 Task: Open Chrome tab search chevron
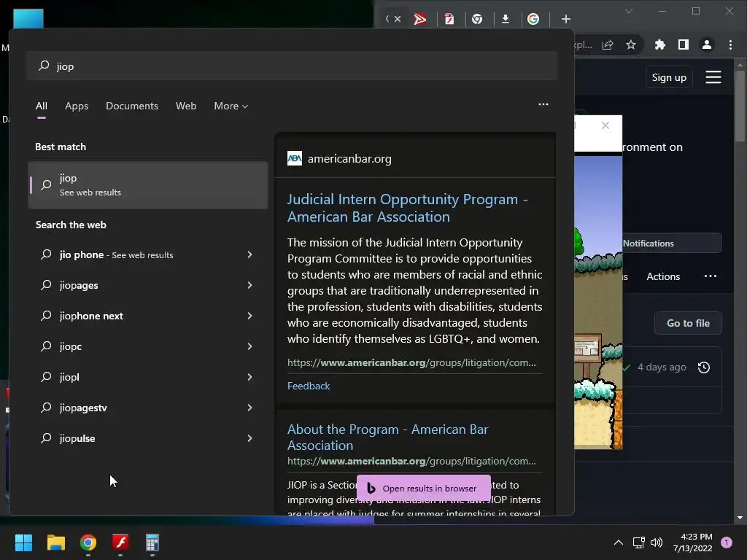coord(629,11)
